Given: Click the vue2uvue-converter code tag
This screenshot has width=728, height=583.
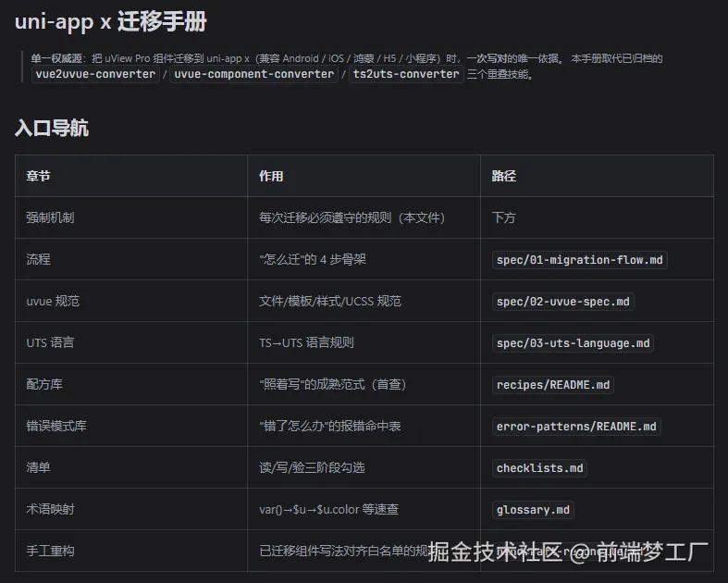Looking at the screenshot, I should [95, 74].
